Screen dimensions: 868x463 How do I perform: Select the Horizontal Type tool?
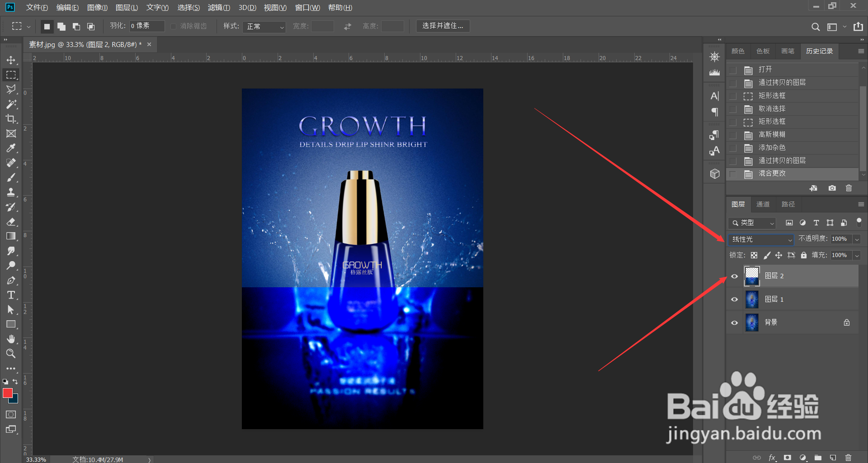click(11, 295)
